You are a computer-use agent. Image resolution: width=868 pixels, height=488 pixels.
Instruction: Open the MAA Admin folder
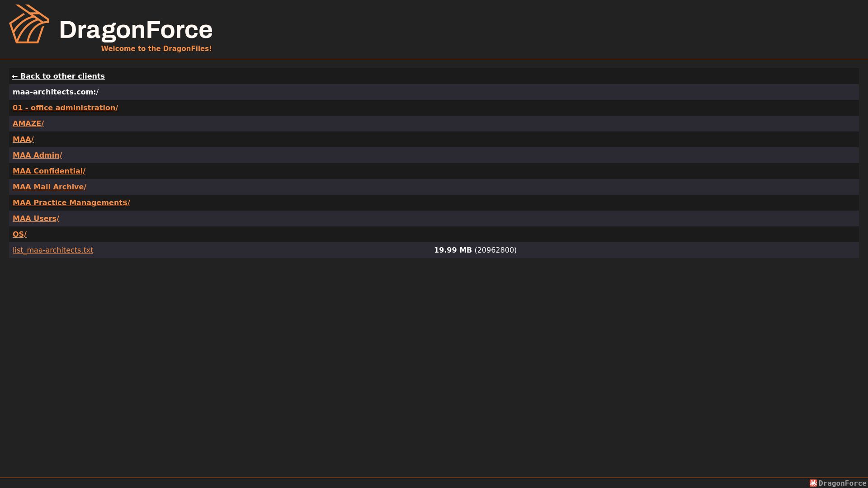(37, 155)
